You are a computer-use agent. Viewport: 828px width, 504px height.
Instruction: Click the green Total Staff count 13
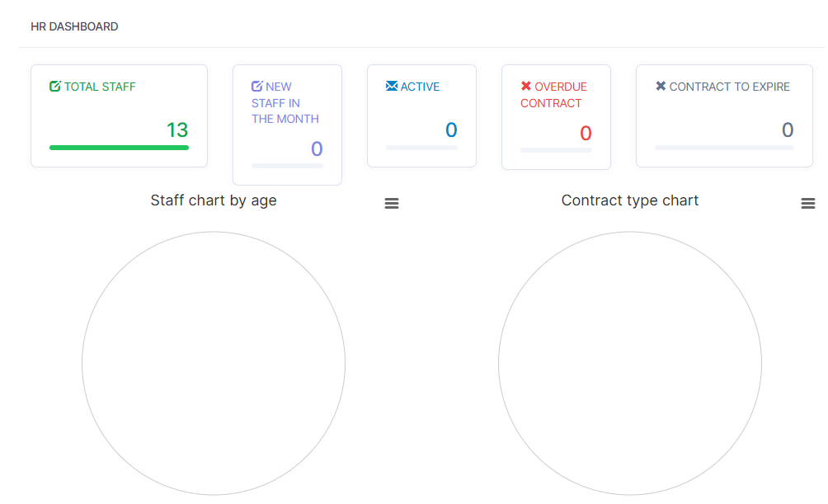[x=177, y=130]
